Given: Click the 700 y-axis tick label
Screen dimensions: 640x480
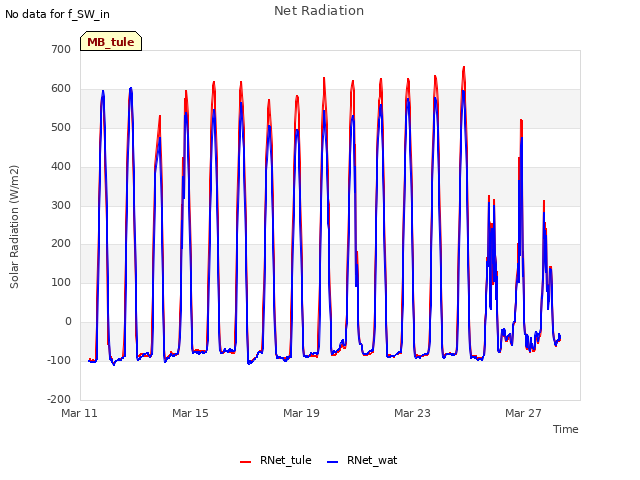Looking at the screenshot, I should pos(61,49).
